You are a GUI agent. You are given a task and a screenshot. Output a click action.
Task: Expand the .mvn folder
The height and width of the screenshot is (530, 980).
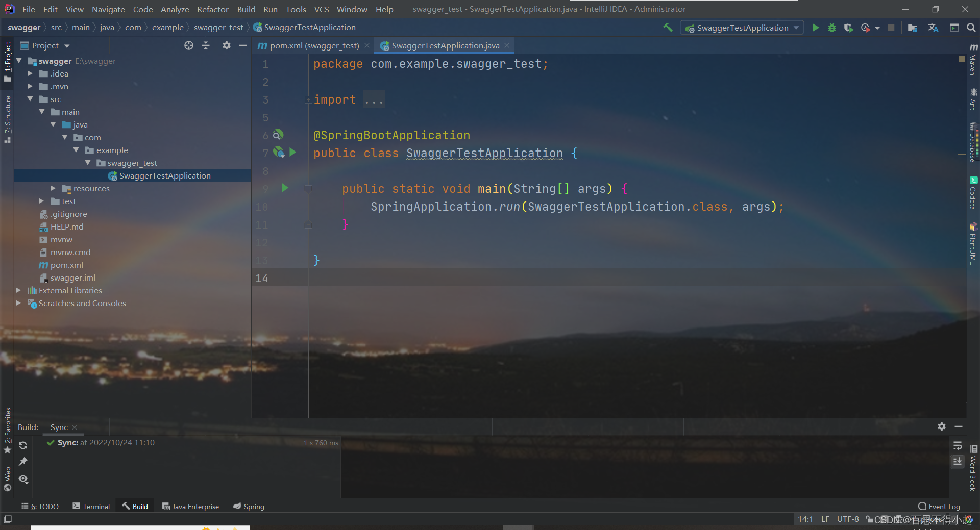[30, 86]
